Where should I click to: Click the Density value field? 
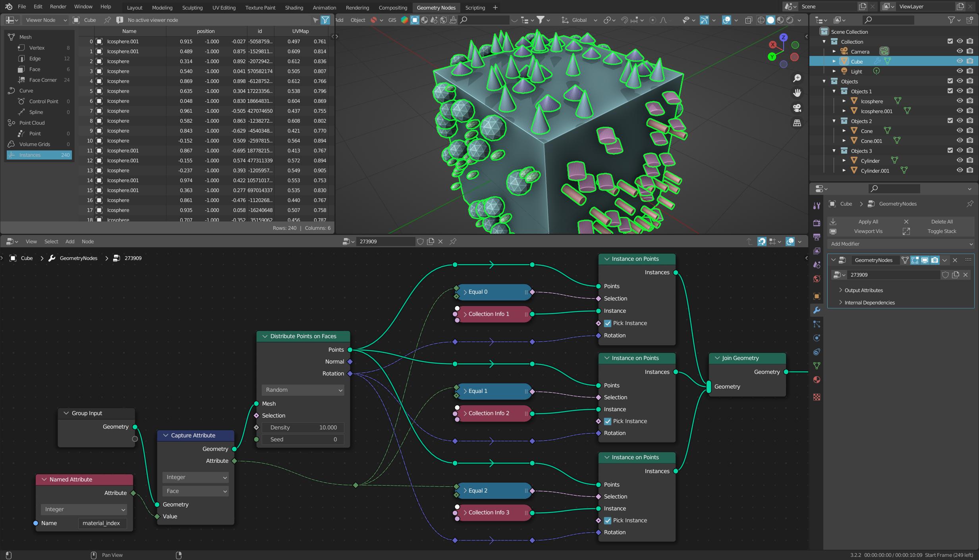pyautogui.click(x=303, y=427)
